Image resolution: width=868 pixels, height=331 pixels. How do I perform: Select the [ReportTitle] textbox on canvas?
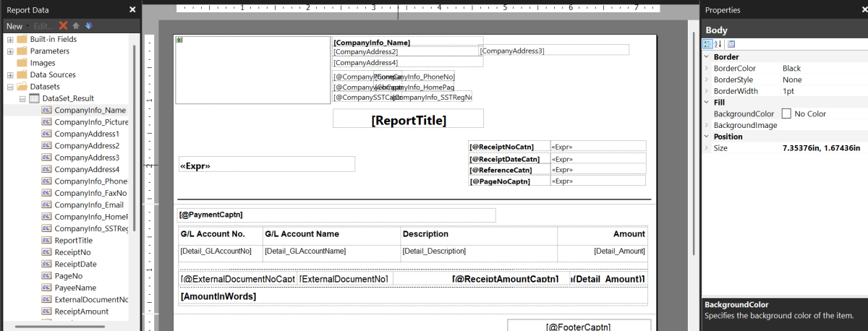(x=408, y=120)
